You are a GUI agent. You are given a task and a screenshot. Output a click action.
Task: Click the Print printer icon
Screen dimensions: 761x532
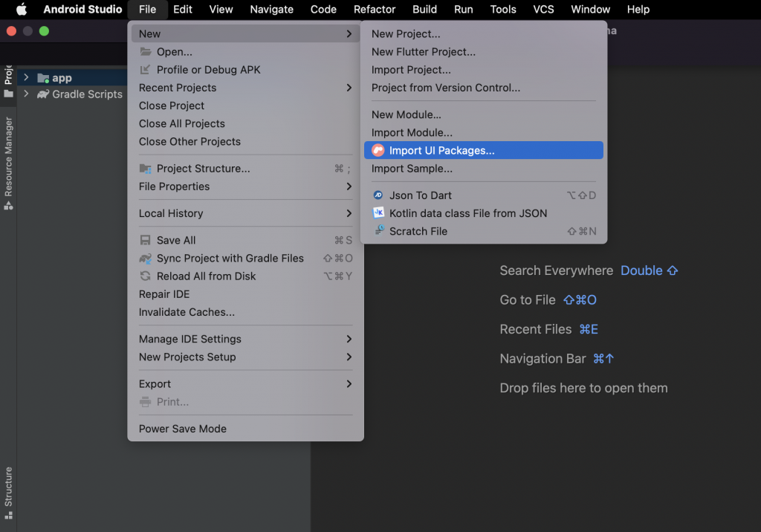pos(145,402)
